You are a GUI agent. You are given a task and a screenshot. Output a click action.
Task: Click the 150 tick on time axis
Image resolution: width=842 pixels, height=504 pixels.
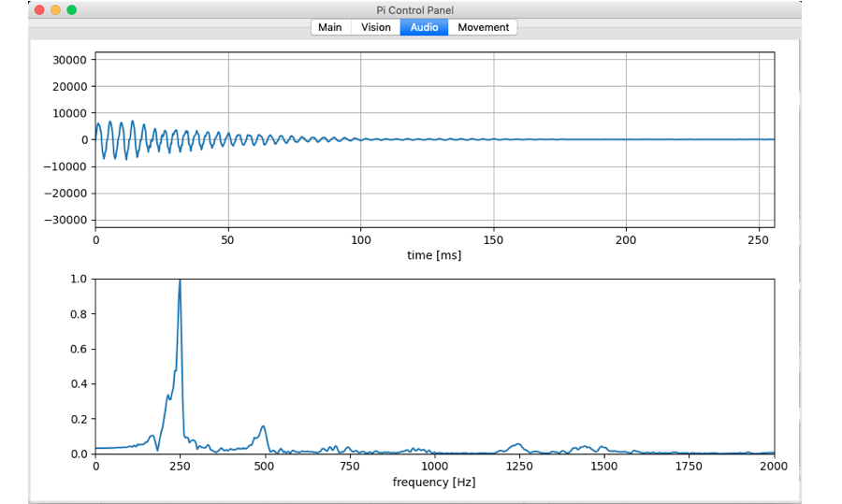point(494,239)
